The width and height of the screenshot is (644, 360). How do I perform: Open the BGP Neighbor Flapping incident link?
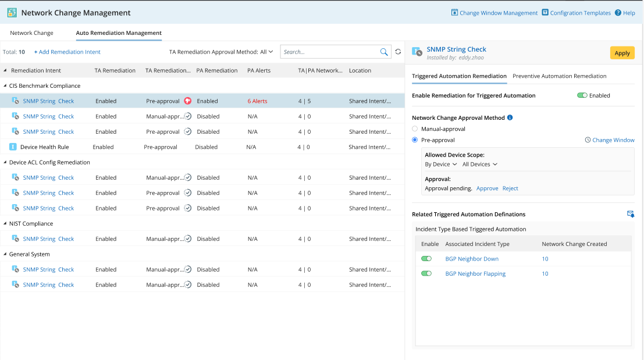pos(475,274)
